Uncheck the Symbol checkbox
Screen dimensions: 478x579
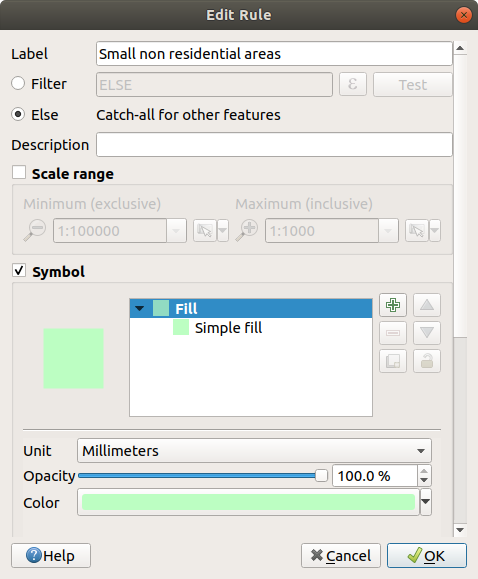(19, 271)
